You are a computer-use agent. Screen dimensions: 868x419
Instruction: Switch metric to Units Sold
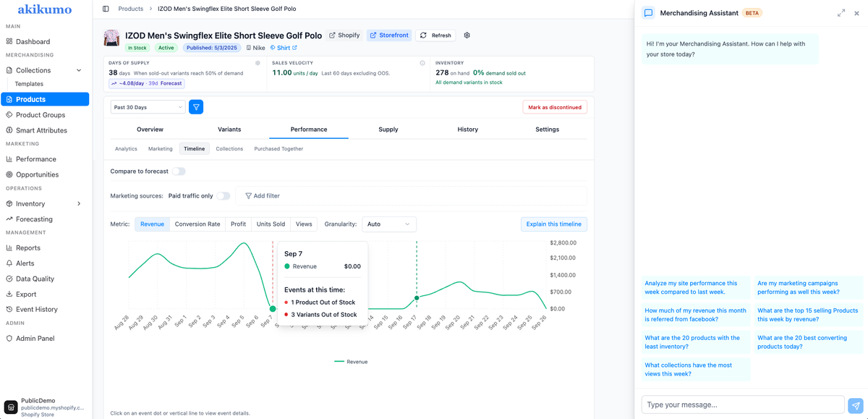[271, 224]
